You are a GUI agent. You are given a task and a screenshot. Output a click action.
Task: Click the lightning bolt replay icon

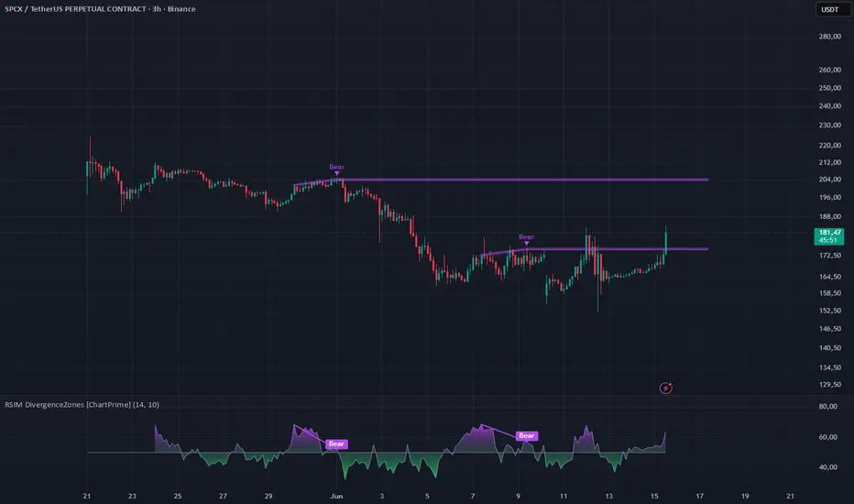665,388
